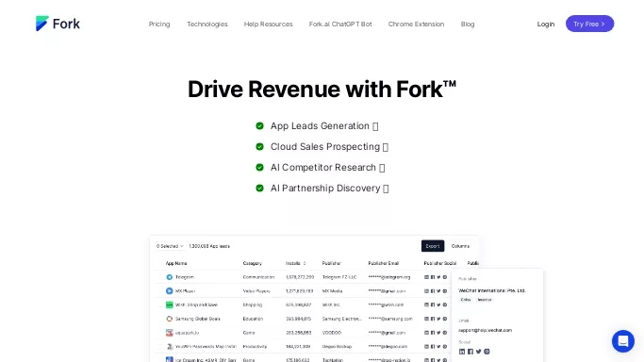Click the Telegram FZ LLC publisher cell
The height and width of the screenshot is (362, 644).
point(339,277)
